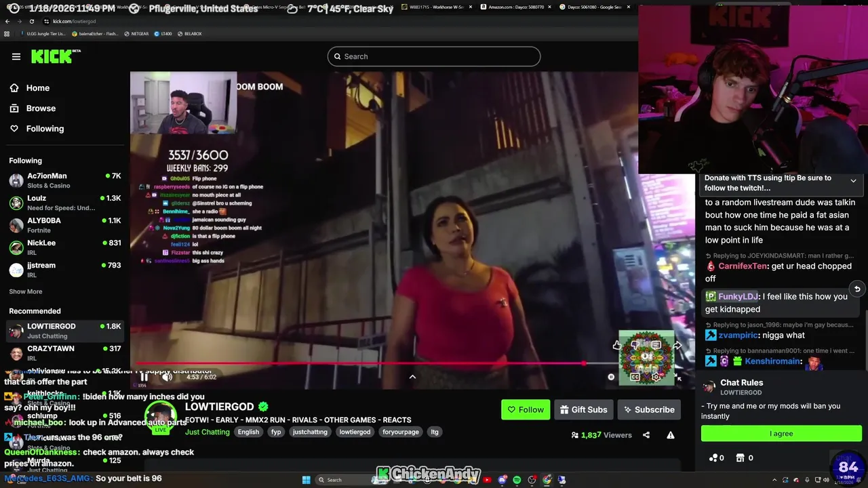Open Spotify from the taskbar
Viewport: 868px width, 488px height.
[x=517, y=480]
